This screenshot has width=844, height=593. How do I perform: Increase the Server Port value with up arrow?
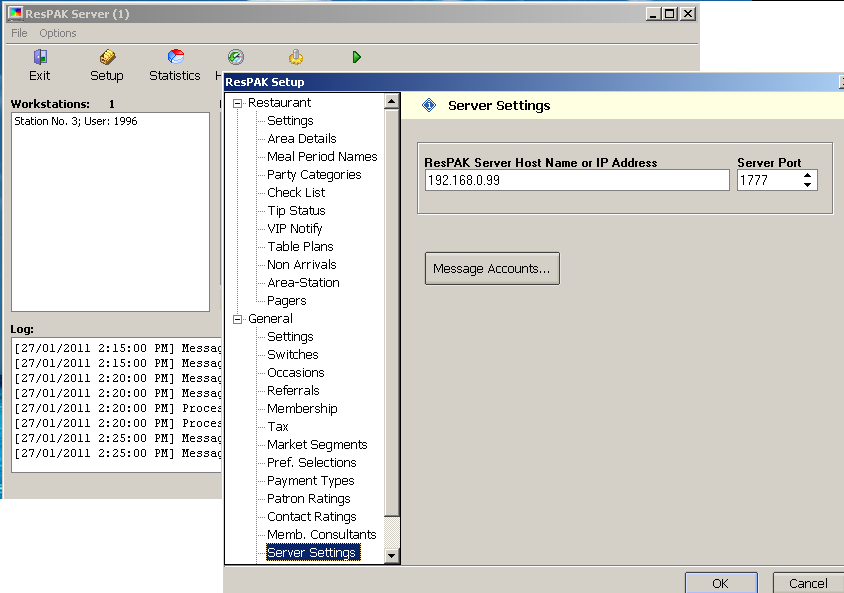807,175
